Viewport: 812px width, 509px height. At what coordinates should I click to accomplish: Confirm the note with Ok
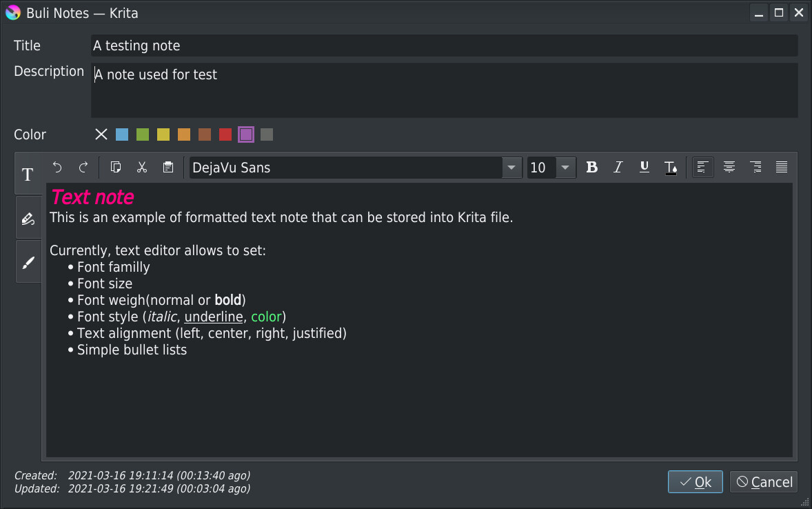(x=695, y=482)
